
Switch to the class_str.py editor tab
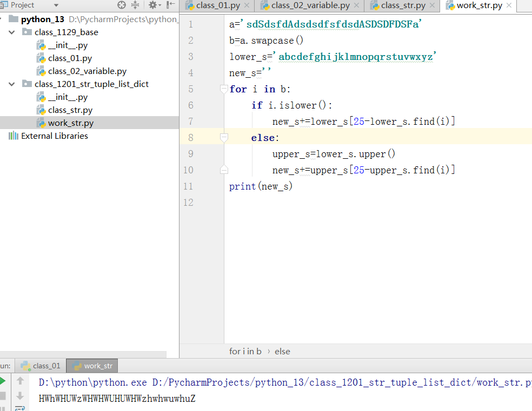[403, 6]
